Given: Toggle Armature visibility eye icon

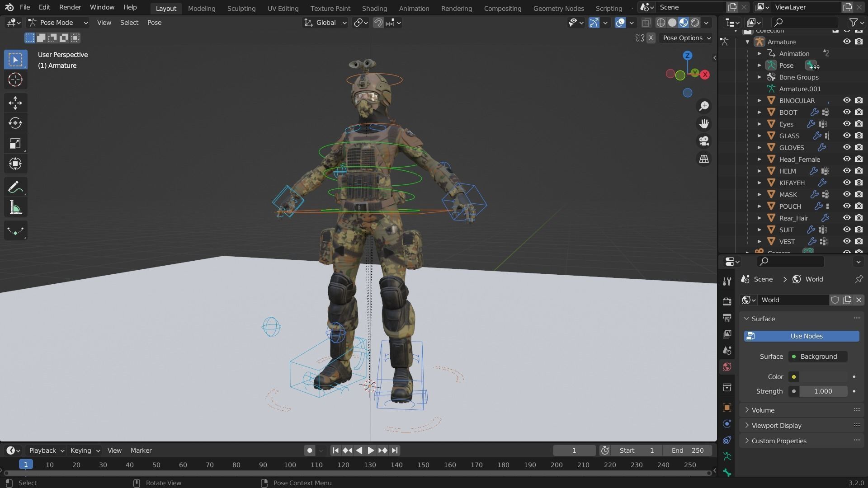Looking at the screenshot, I should 847,42.
